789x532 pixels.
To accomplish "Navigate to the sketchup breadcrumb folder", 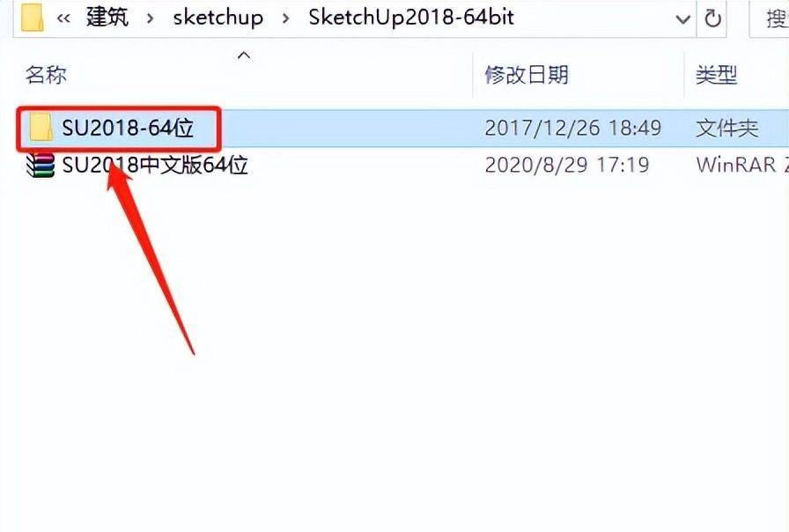I will pyautogui.click(x=218, y=18).
